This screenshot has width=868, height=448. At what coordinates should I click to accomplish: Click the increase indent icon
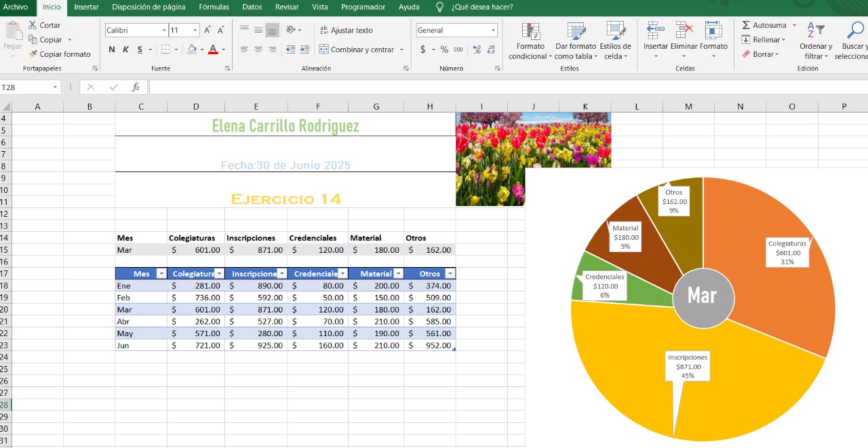click(305, 49)
